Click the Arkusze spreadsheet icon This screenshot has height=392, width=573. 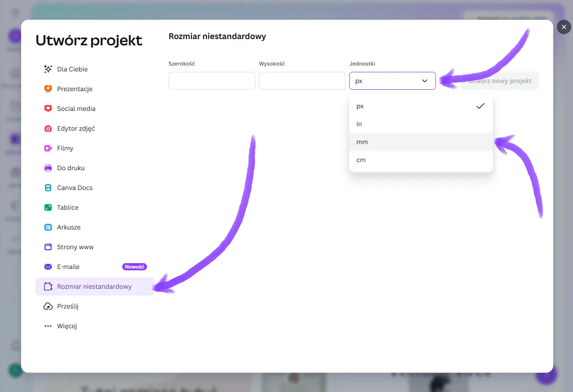(48, 227)
